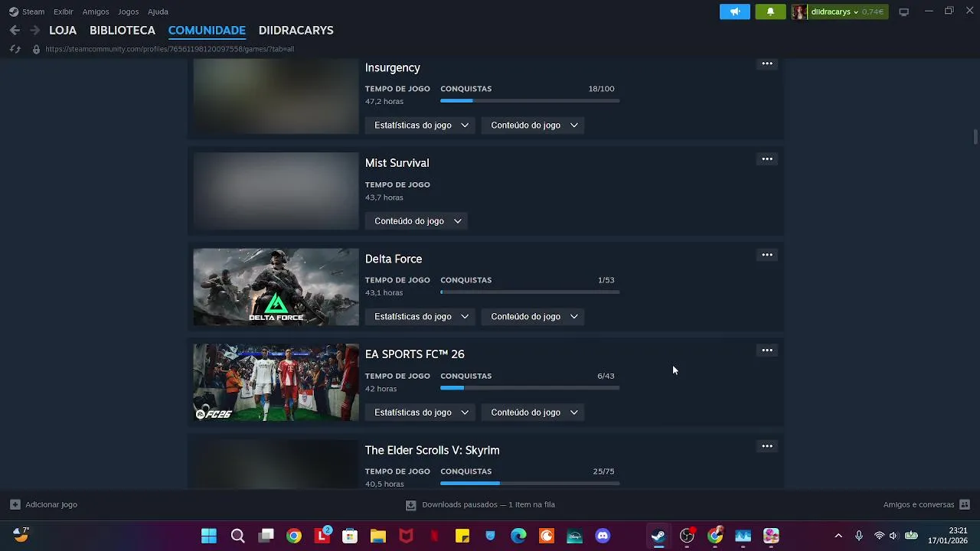Open Microsoft Store from taskbar
The height and width of the screenshot is (551, 980).
350,536
